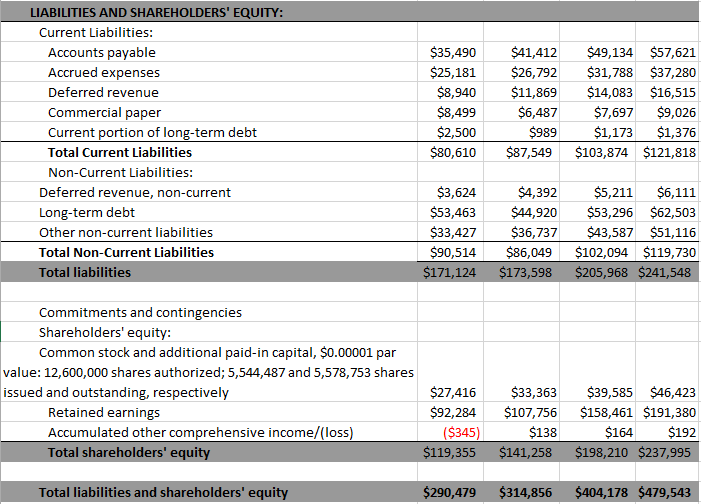The width and height of the screenshot is (701, 504).
Task: Click the Commitments and contingencies cell
Action: point(140,312)
